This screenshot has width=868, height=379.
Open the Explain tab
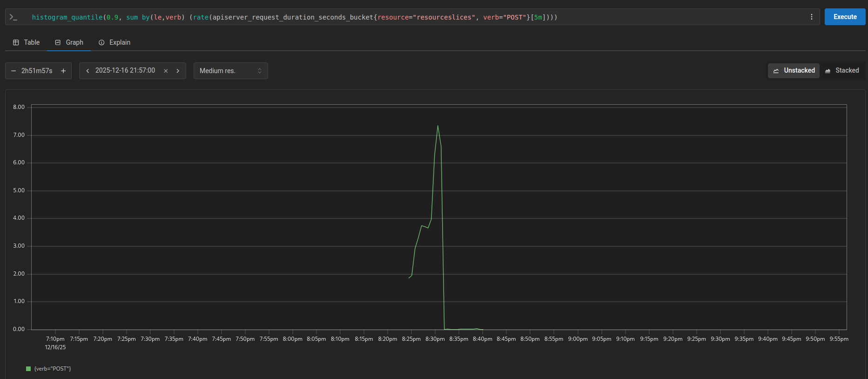[x=114, y=42]
